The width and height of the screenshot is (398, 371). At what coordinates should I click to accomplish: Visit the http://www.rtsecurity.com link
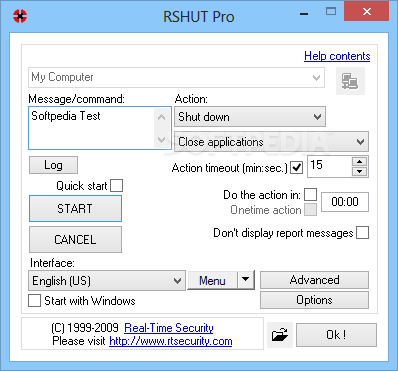coord(171,341)
